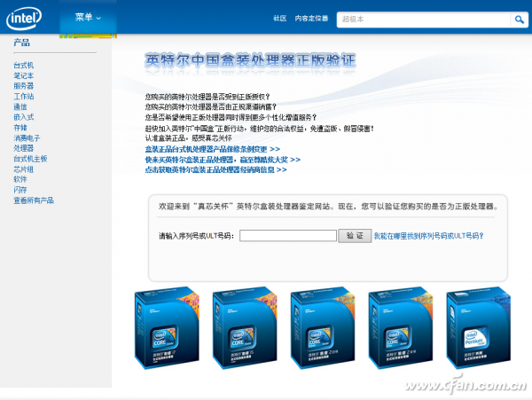Click the Core i7 processor box image

[x=167, y=328]
